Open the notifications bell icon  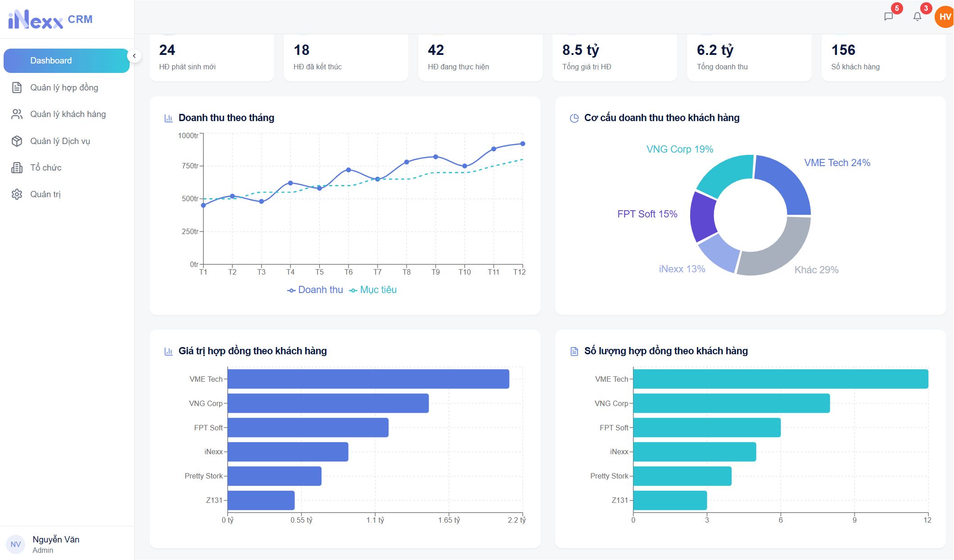point(917,17)
